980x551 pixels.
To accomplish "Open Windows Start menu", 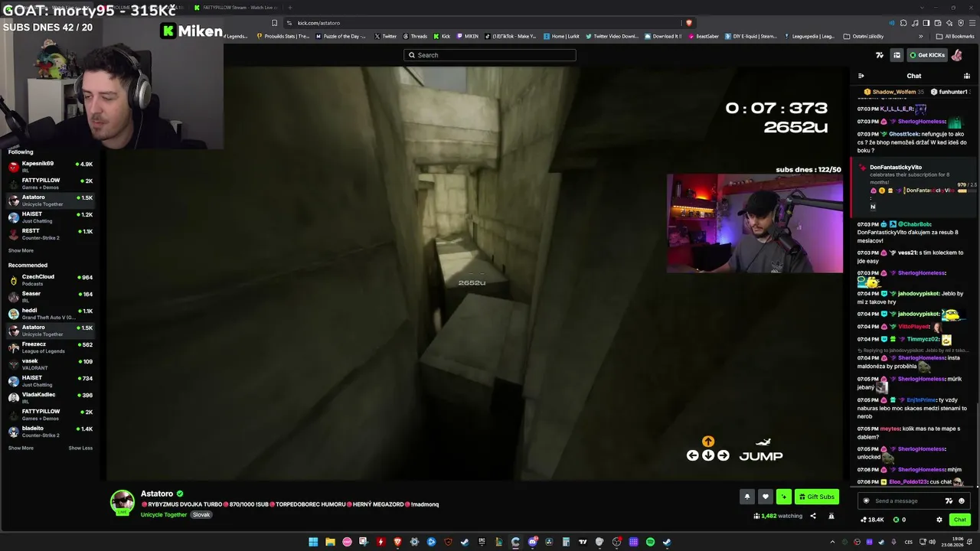I will tap(313, 542).
